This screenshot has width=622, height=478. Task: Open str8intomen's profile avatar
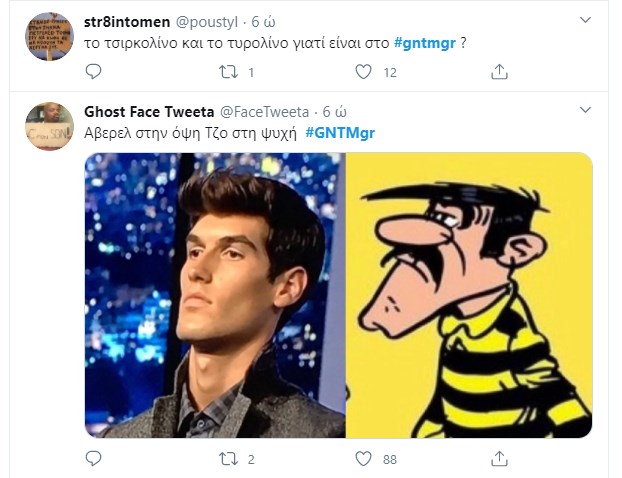49,36
